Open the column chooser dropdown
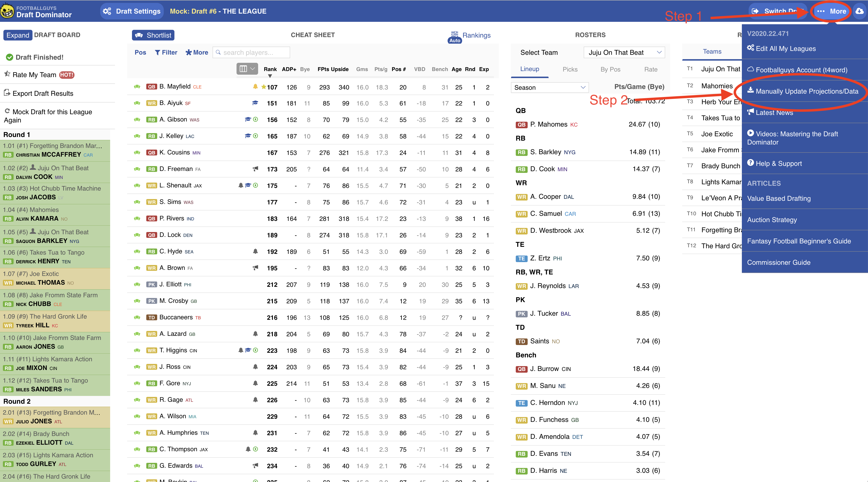The width and height of the screenshot is (868, 482). pos(247,69)
